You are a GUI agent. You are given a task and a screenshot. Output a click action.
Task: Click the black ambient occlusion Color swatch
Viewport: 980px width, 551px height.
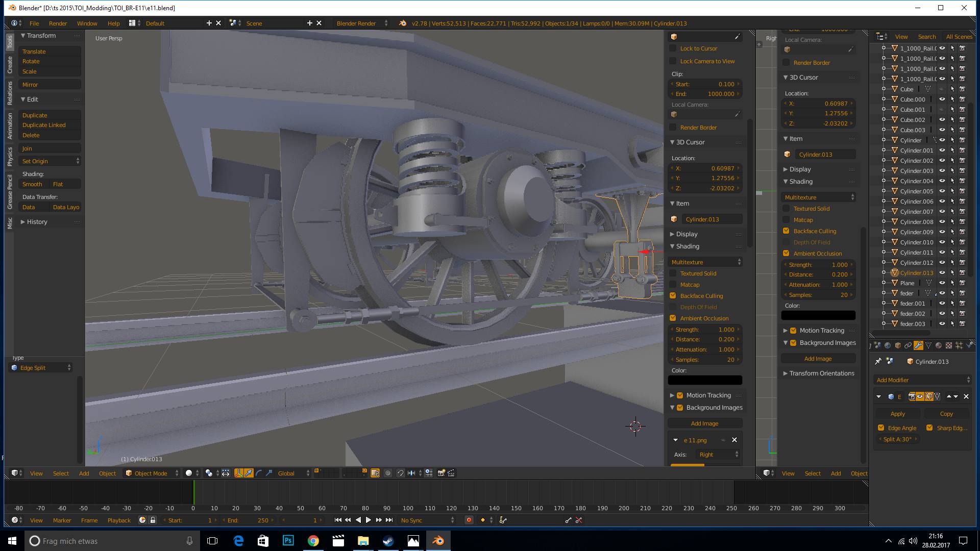[x=704, y=380]
